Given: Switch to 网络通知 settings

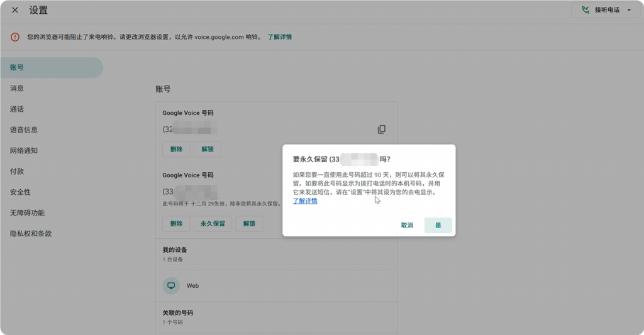Looking at the screenshot, I should pyautogui.click(x=24, y=150).
